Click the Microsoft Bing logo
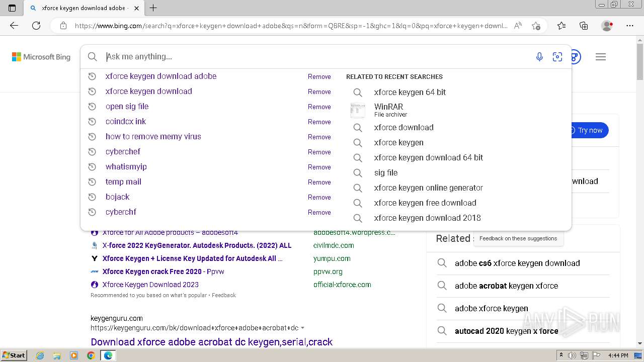644x362 pixels. 41,57
